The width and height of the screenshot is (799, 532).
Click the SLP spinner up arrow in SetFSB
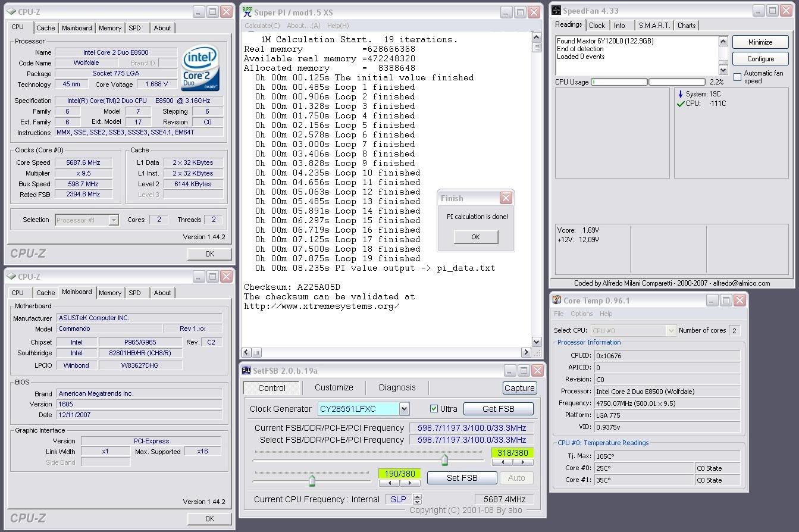pos(417,497)
